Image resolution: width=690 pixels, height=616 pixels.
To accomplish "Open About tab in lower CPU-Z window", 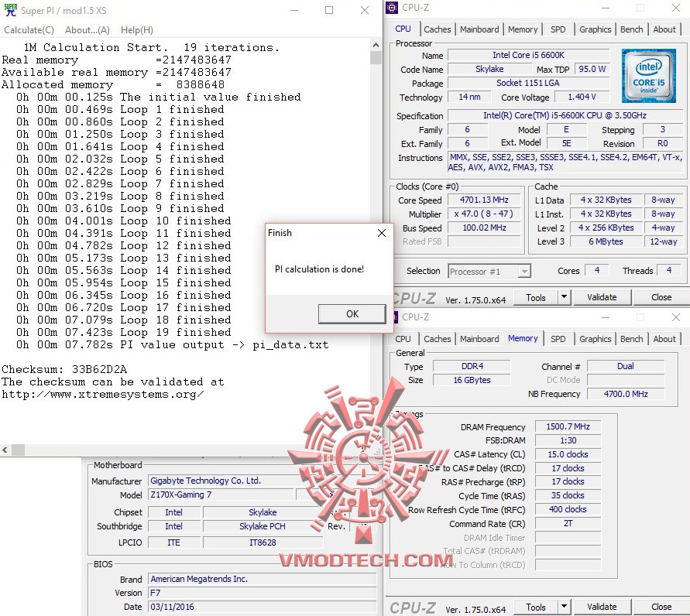I will coord(664,339).
